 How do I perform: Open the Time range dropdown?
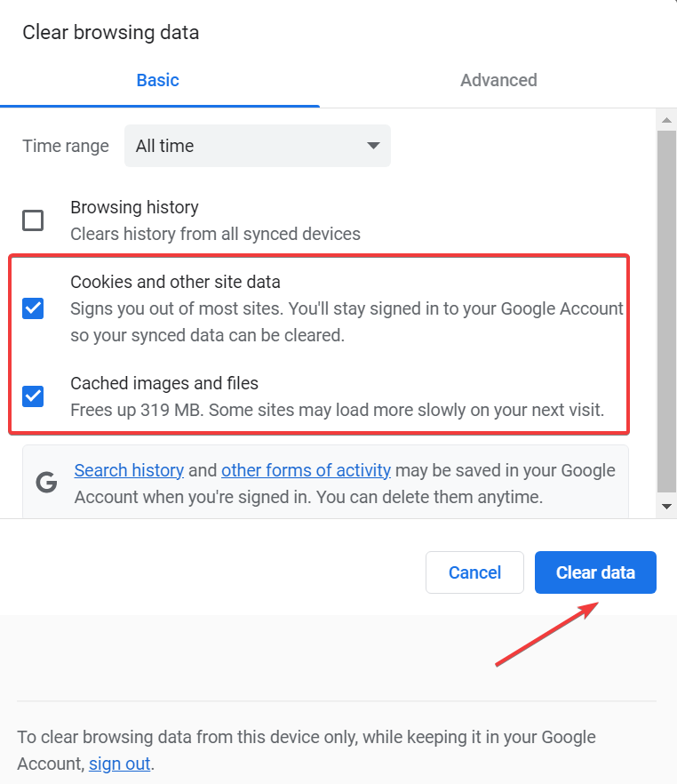pos(258,146)
